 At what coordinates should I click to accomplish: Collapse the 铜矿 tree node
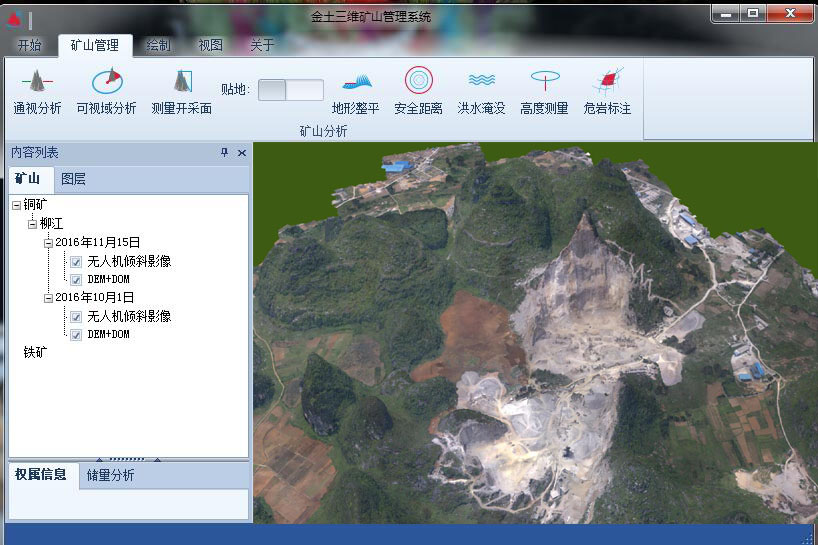pyautogui.click(x=16, y=205)
